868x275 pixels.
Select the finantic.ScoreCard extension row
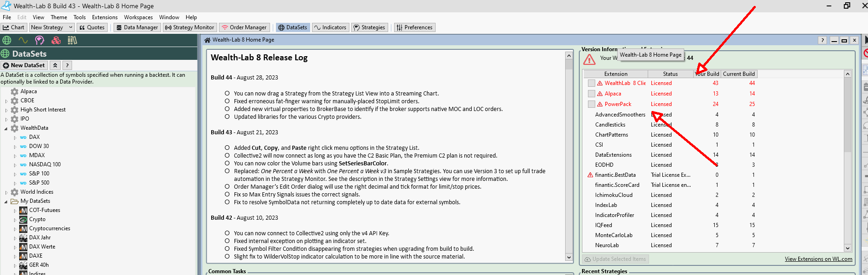pos(714,185)
